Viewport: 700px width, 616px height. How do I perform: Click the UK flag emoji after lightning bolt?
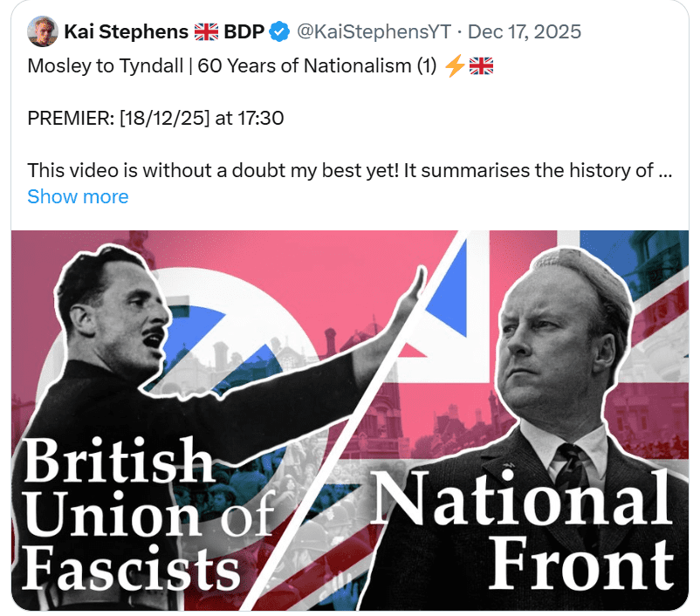(x=481, y=66)
